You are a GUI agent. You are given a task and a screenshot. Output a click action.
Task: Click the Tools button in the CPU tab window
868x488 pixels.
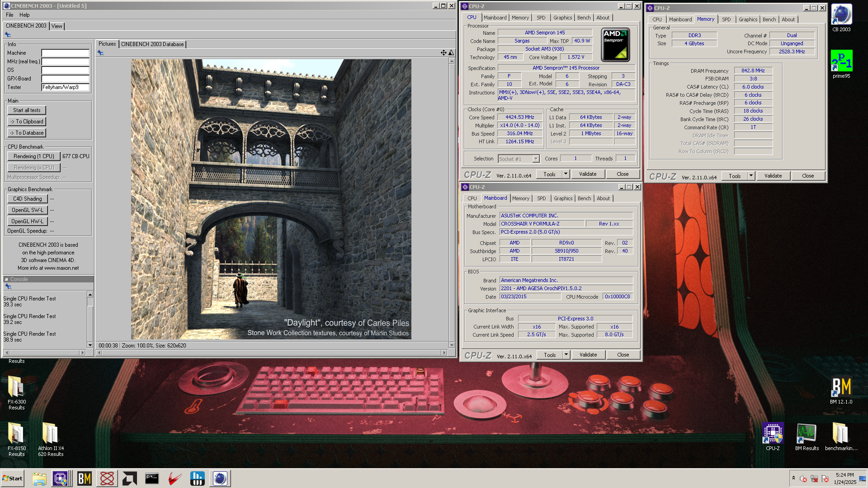pos(549,174)
